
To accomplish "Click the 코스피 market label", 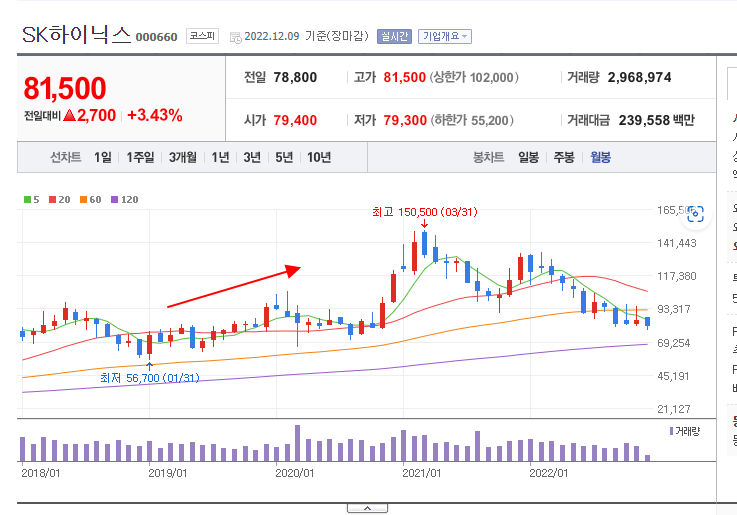I will 202,36.
